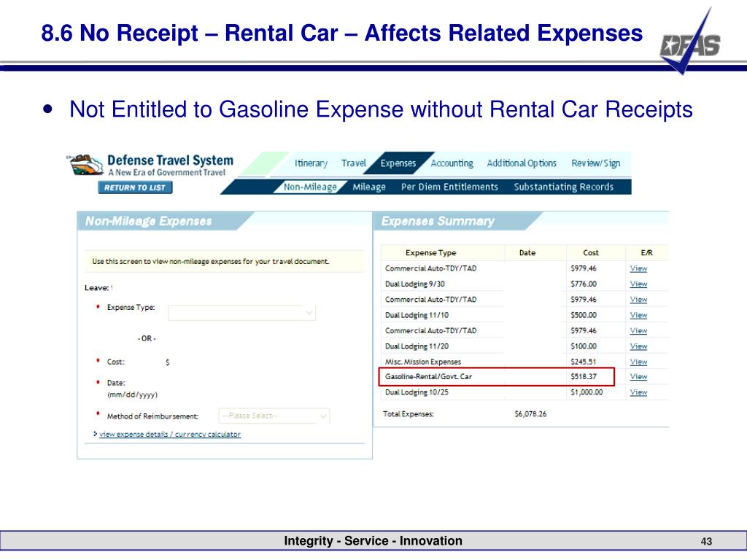Viewport: 747px width, 560px height.
Task: Click the Defense Travel System logo icon
Action: tap(85, 165)
